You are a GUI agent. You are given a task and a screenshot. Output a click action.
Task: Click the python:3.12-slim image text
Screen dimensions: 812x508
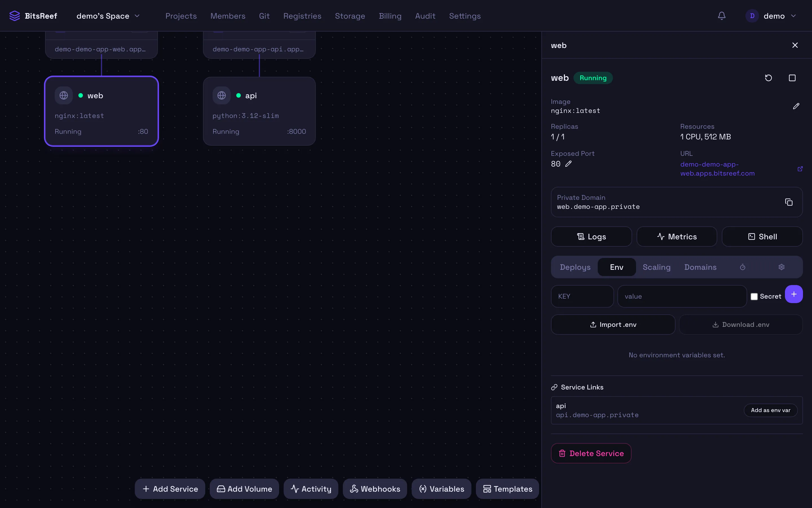(246, 116)
